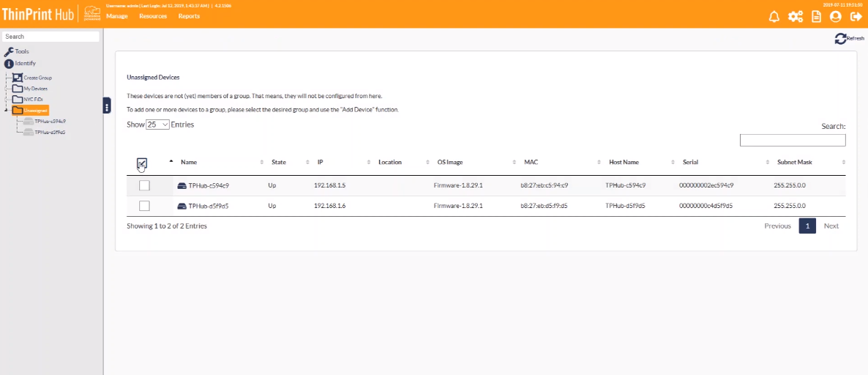Image resolution: width=868 pixels, height=375 pixels.
Task: Click the Tools wrench icon
Action: 9,51
